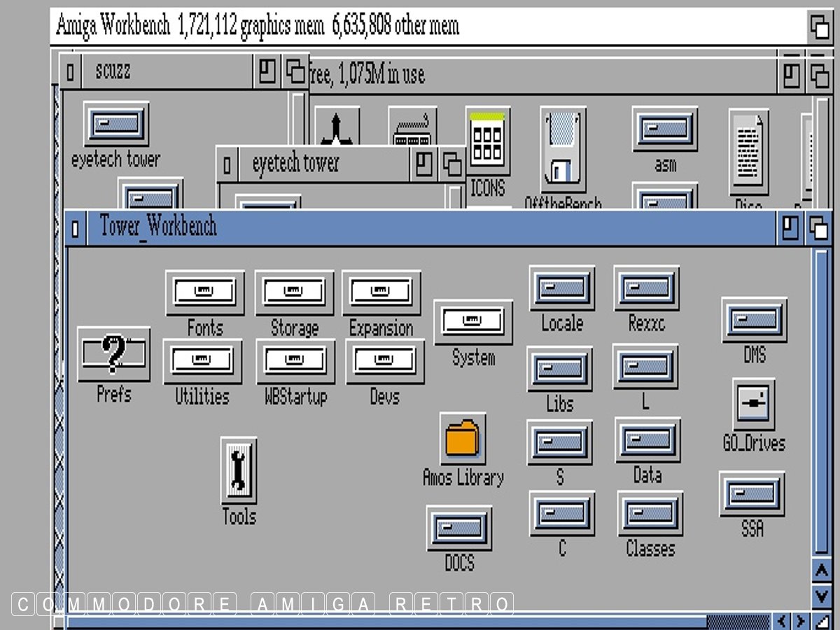This screenshot has width=840, height=630.
Task: Open the Fonts drawer
Action: [x=204, y=292]
